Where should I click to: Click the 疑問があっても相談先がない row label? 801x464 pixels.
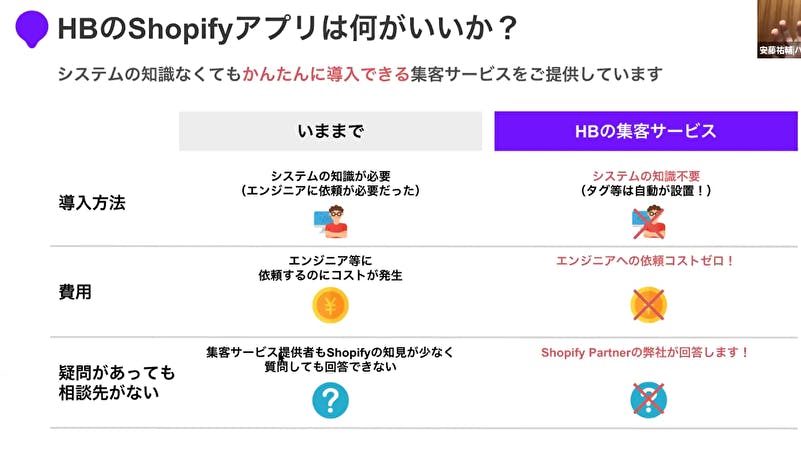click(x=116, y=382)
